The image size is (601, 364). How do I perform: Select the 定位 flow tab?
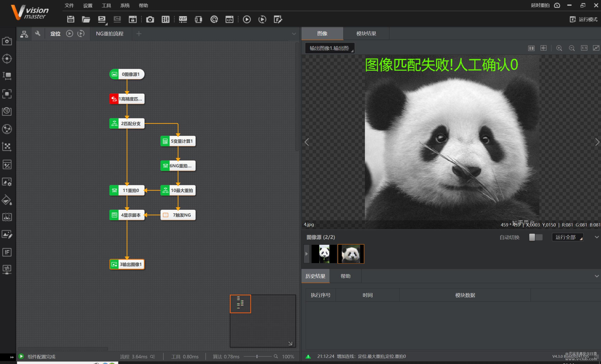click(x=55, y=34)
